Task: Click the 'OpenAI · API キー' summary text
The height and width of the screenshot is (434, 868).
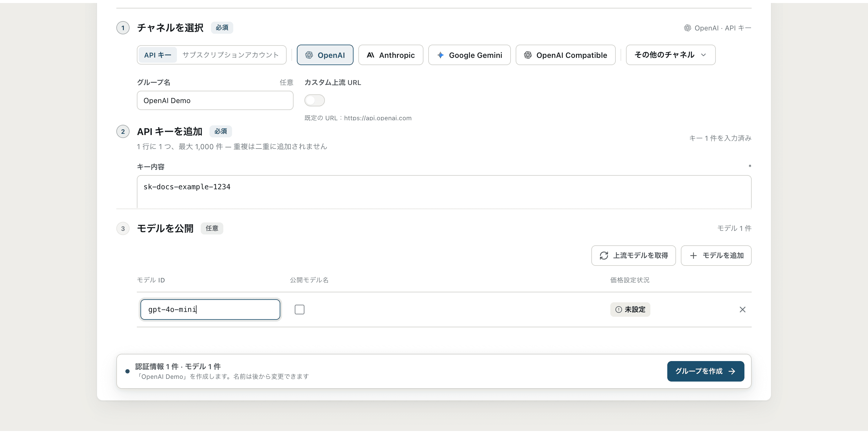Action: tap(723, 28)
